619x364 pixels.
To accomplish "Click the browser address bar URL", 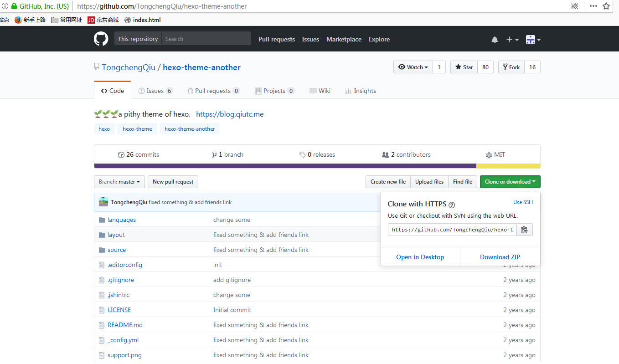I will [162, 6].
